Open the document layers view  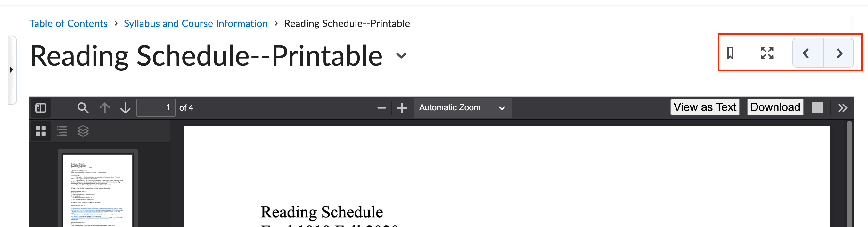[x=83, y=131]
